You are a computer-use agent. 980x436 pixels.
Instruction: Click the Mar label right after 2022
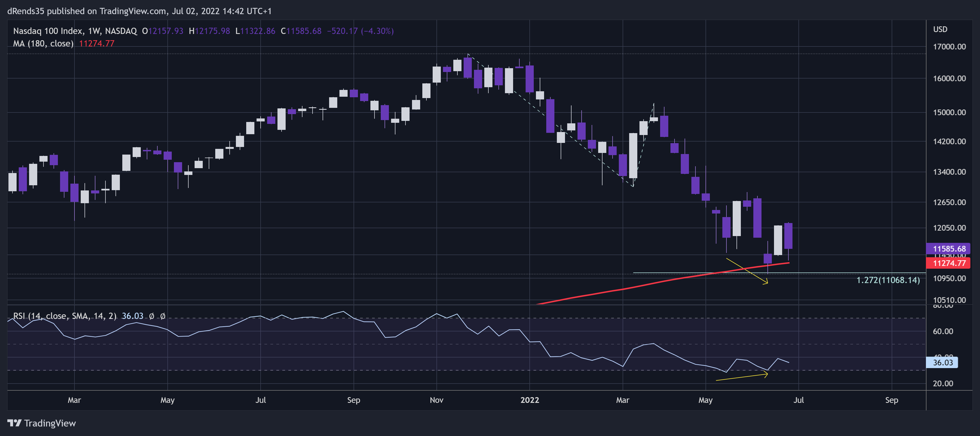622,400
